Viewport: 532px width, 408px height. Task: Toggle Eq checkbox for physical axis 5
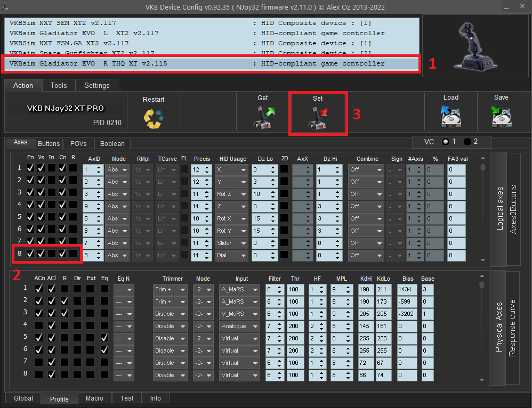(104, 338)
